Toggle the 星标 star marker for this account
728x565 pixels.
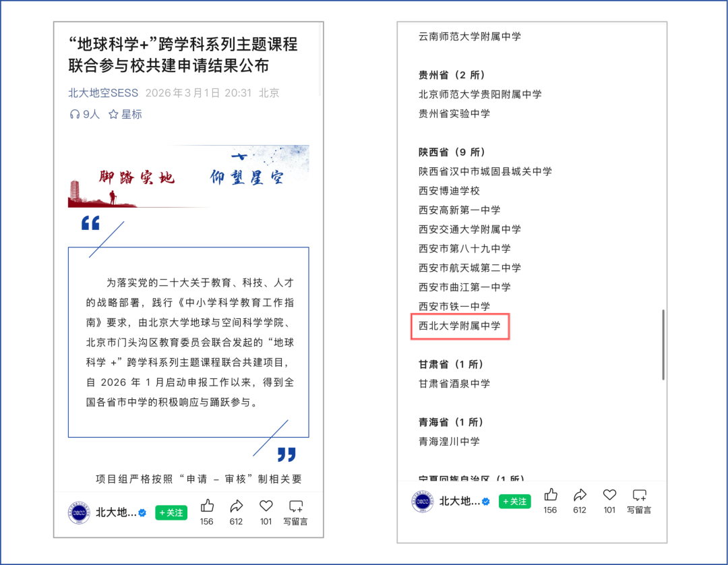click(x=124, y=114)
